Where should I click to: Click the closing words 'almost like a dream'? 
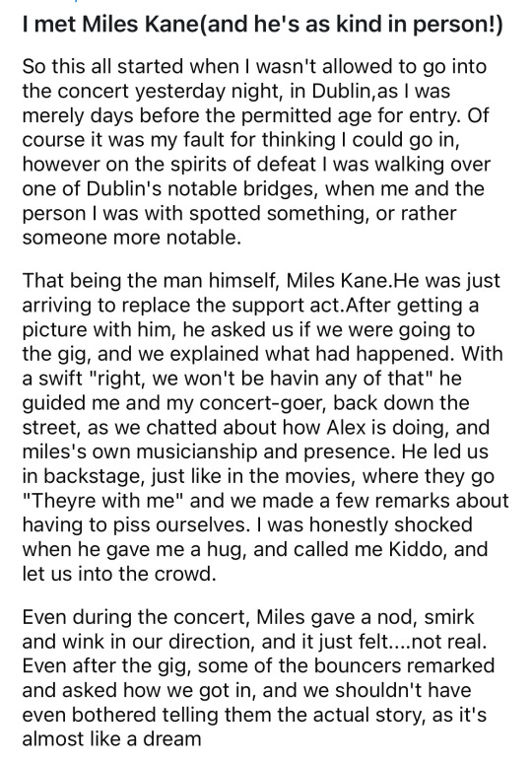[x=111, y=739]
